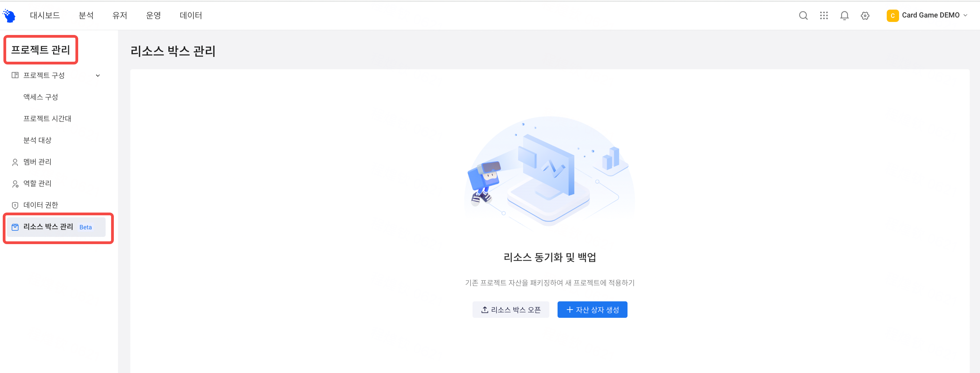Select 프로젝트 시간대 in sidebar
The width and height of the screenshot is (980, 373).
pos(47,119)
